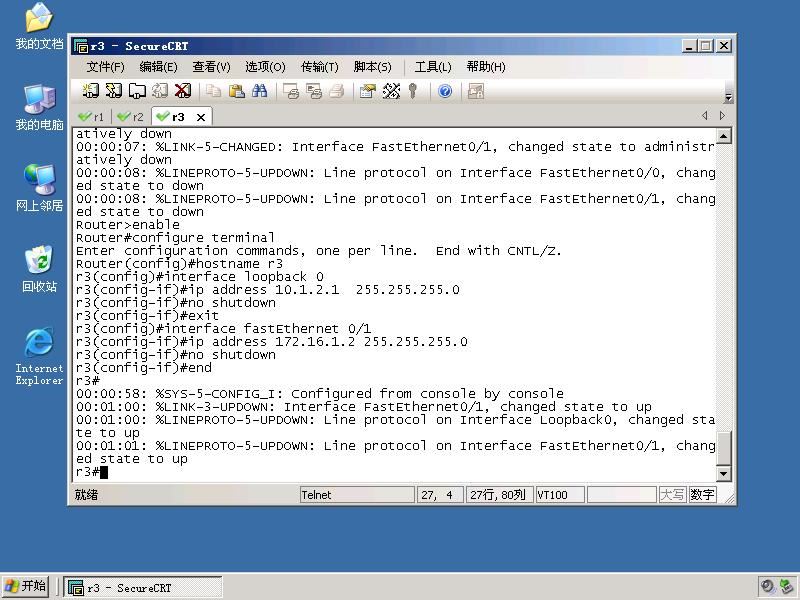Screen dimensions: 800x600
Task: Switch to the r1 session tab
Action: coord(91,117)
